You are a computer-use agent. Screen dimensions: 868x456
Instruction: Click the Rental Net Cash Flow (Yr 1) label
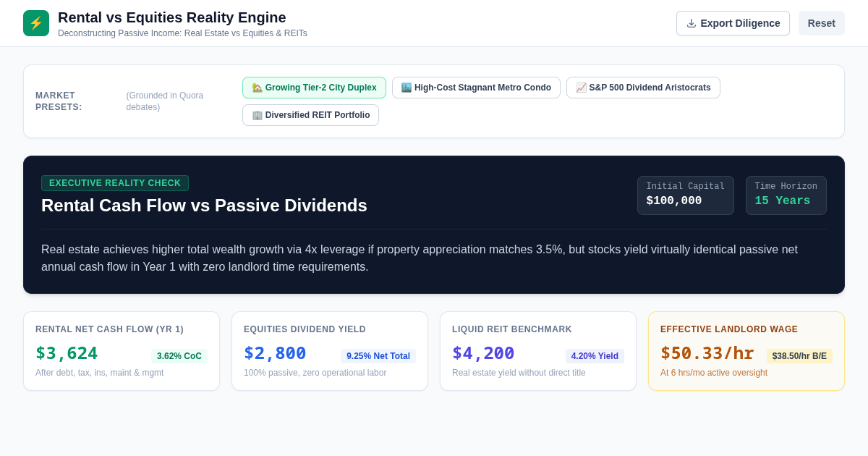(x=109, y=329)
